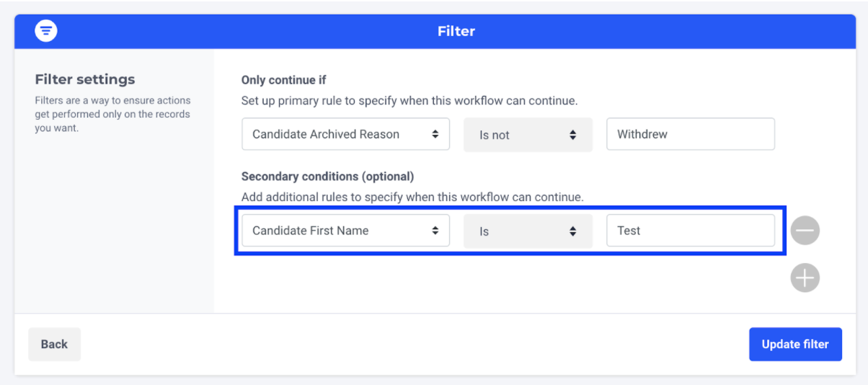The height and width of the screenshot is (385, 868).
Task: Remove secondary condition with the minus icon
Action: point(805,231)
